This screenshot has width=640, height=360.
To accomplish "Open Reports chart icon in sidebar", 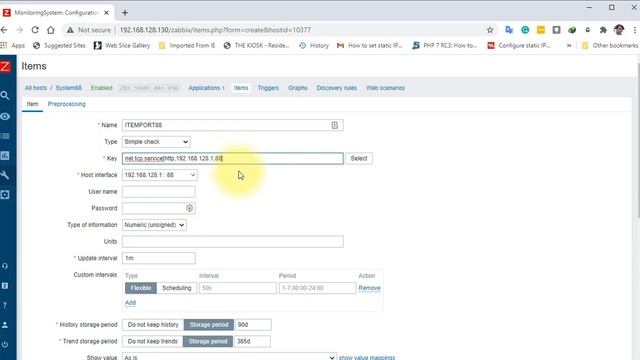I will (5, 156).
